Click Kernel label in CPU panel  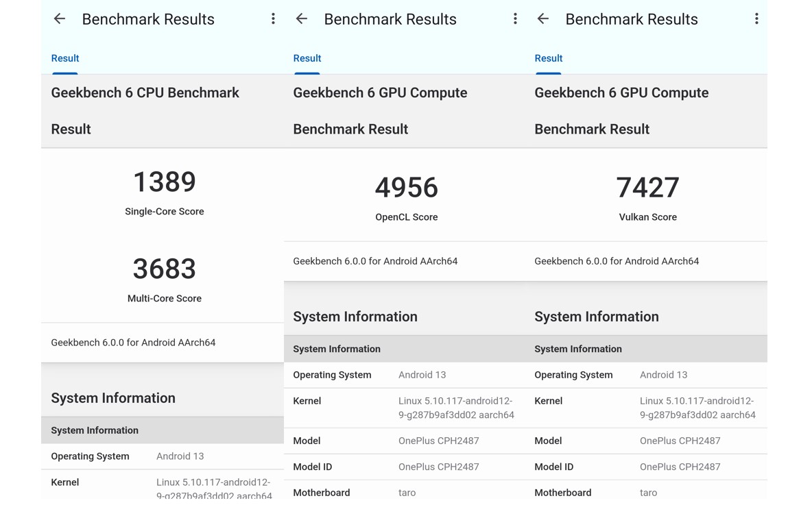(64, 482)
